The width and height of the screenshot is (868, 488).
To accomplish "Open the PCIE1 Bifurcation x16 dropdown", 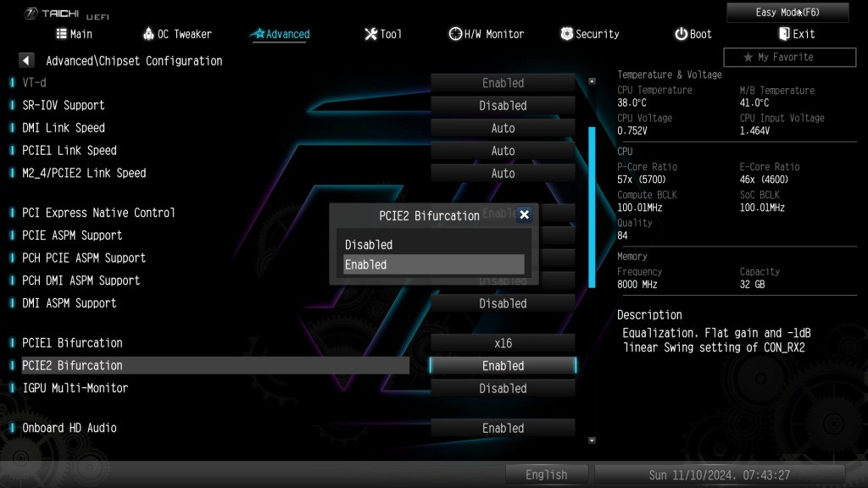I will point(503,344).
